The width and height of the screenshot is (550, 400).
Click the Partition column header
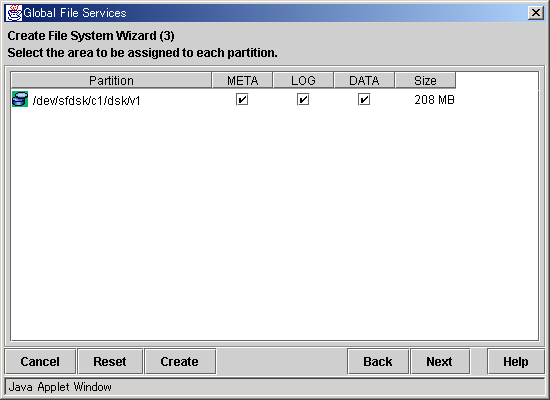coord(111,80)
